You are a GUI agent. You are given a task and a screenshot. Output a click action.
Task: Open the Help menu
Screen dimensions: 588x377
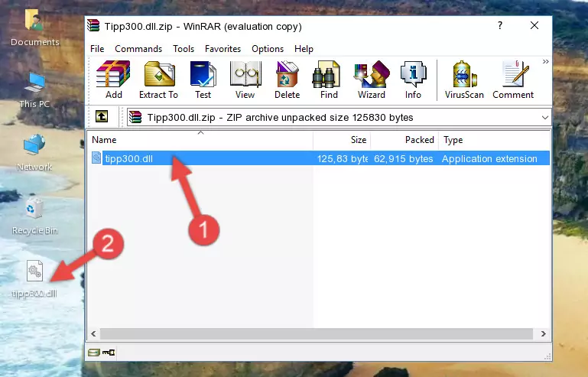click(x=304, y=49)
